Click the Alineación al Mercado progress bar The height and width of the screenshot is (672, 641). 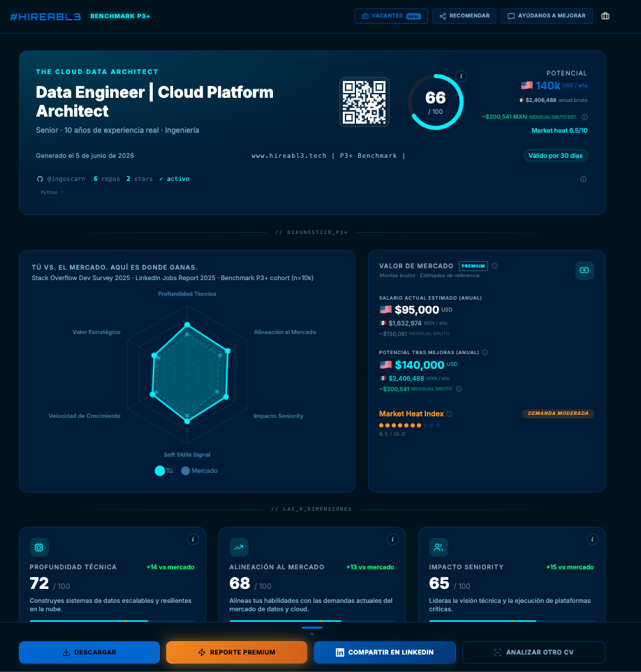pos(312,620)
